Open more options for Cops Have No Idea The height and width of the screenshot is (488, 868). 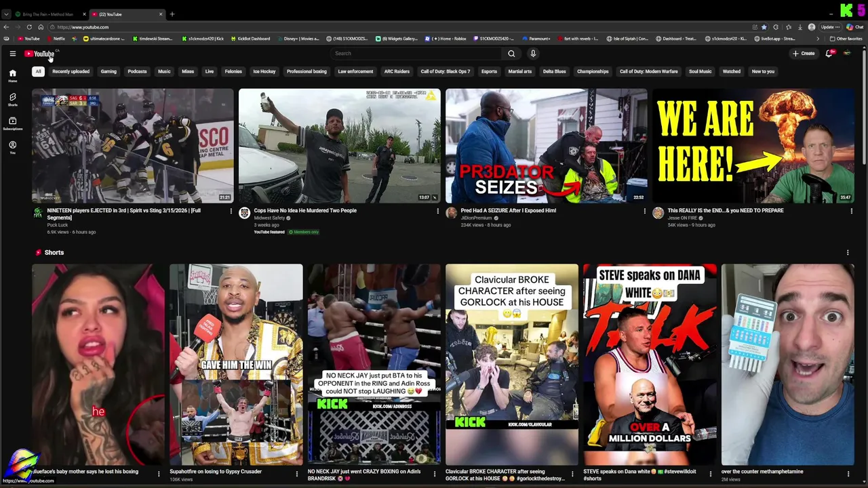pos(437,211)
